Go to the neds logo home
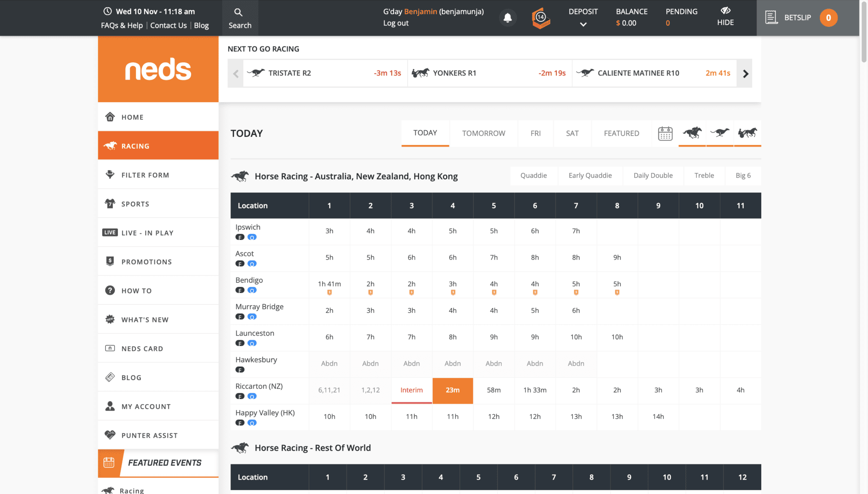 158,69
